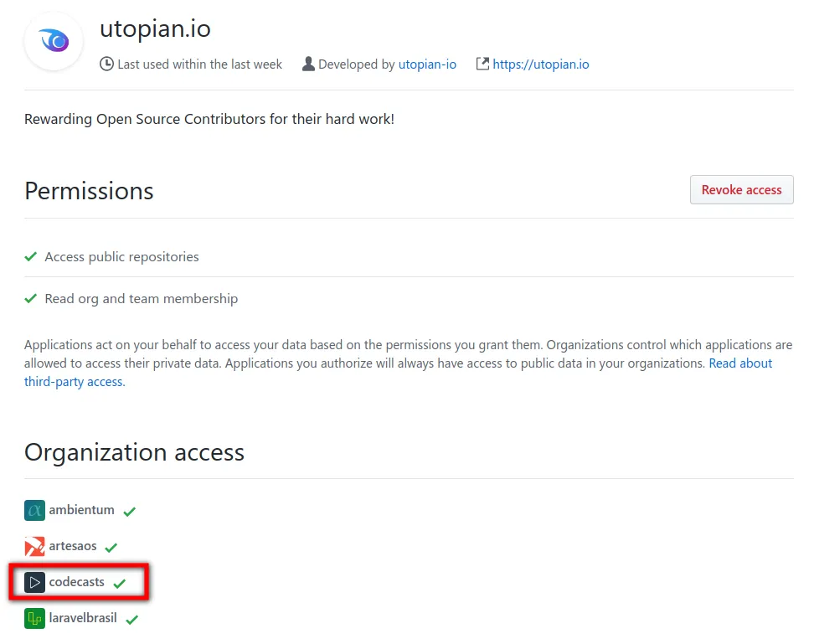Click the green checkmark next to codecasts
814x644 pixels.
coord(120,584)
